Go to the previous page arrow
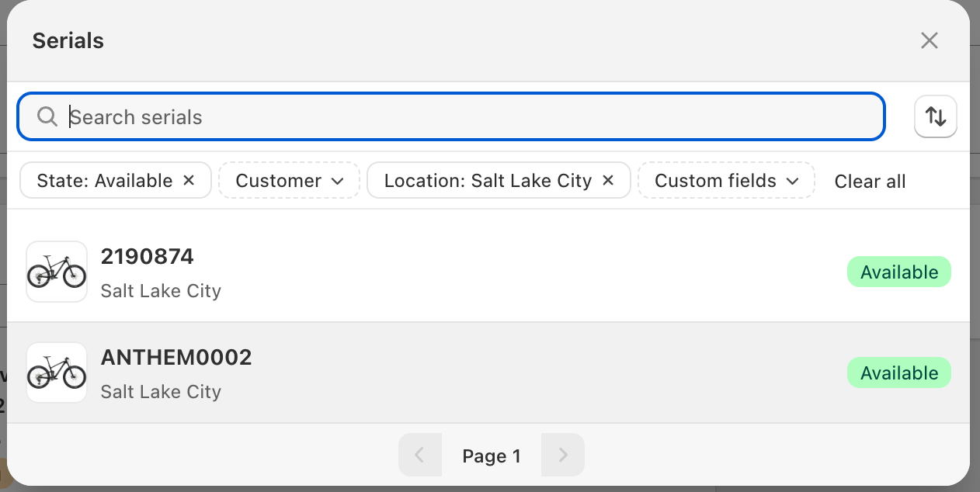This screenshot has height=492, width=980. (x=419, y=456)
